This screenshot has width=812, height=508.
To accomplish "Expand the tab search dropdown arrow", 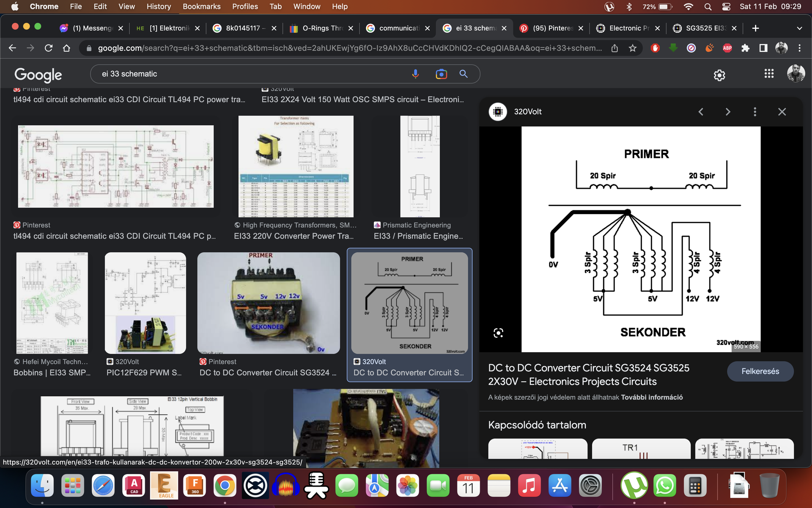I will coord(799,28).
